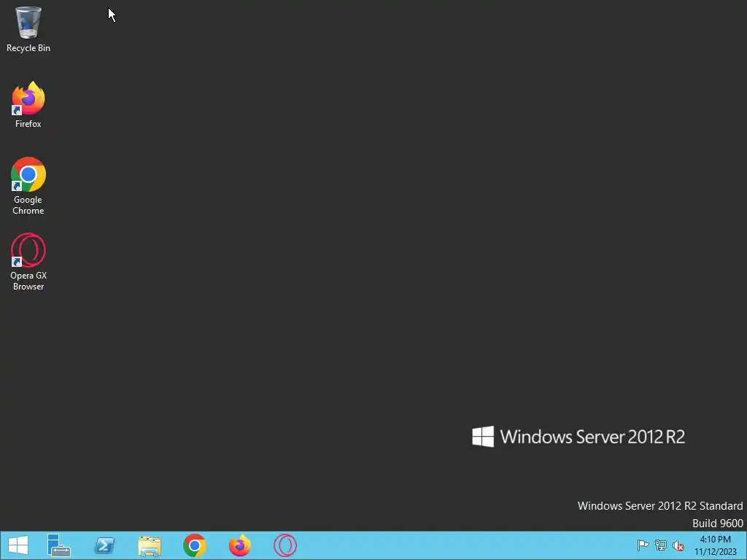Launch Opera GX from the taskbar

(x=285, y=545)
